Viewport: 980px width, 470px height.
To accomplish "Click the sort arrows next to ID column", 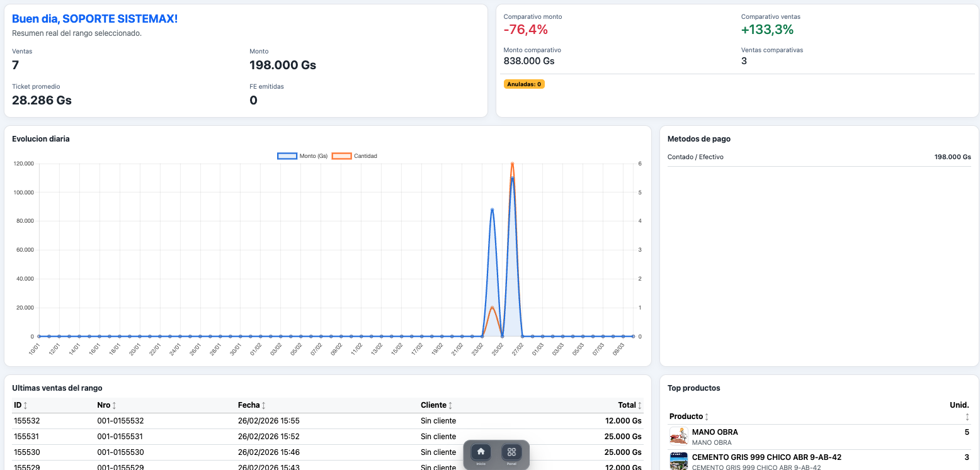I will [x=25, y=406].
